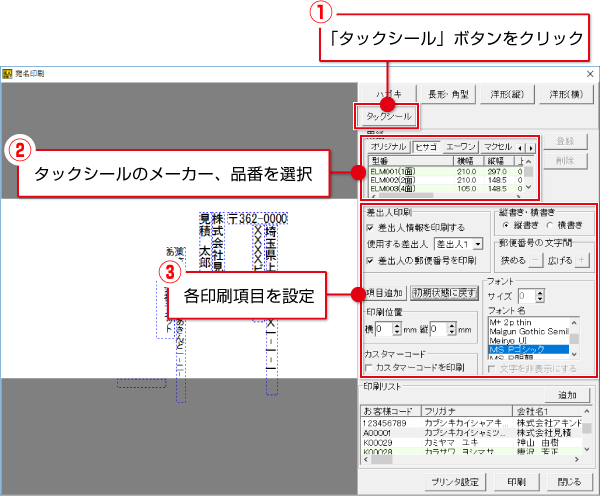Click the 初期状態に戻す button
Screen dimensions: 600x496
point(444,293)
